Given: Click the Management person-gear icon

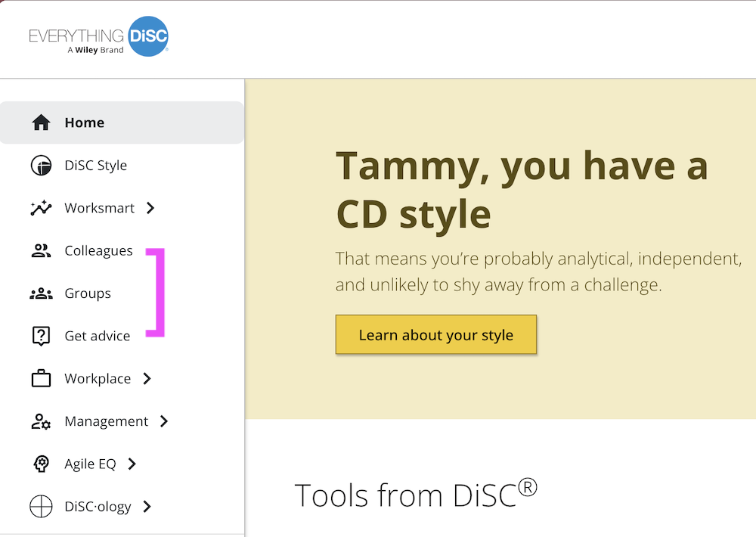Looking at the screenshot, I should pos(41,421).
